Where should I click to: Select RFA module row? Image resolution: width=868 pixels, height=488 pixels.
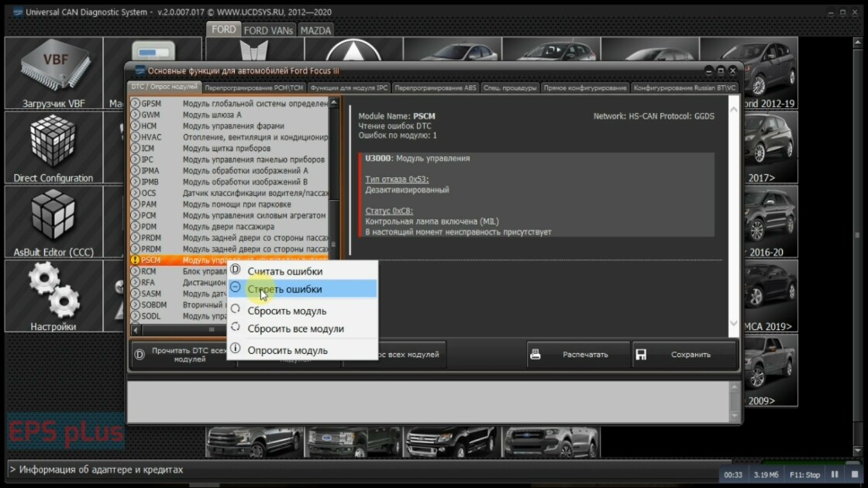click(x=178, y=282)
